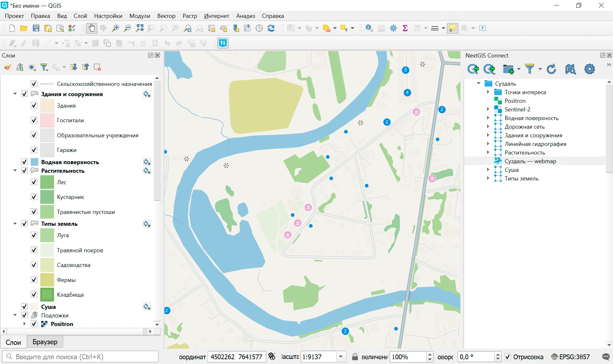Click the Identify Features tool
The width and height of the screenshot is (613, 364).
pyautogui.click(x=369, y=28)
